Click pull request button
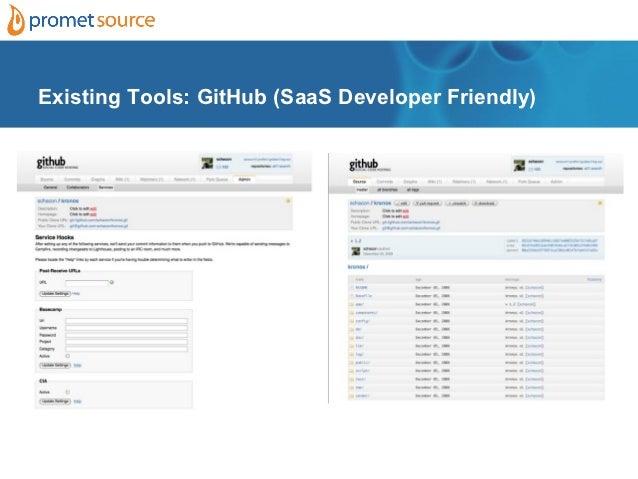638x479 pixels. [x=428, y=203]
